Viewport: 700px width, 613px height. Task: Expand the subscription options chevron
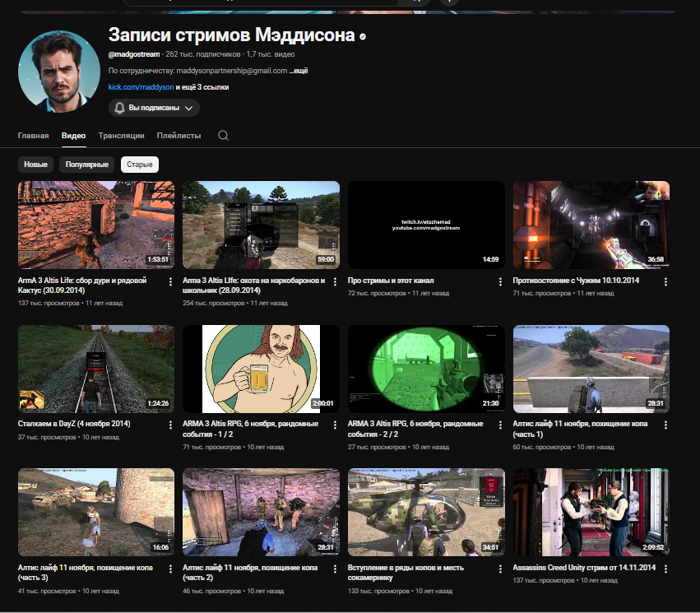[x=189, y=108]
